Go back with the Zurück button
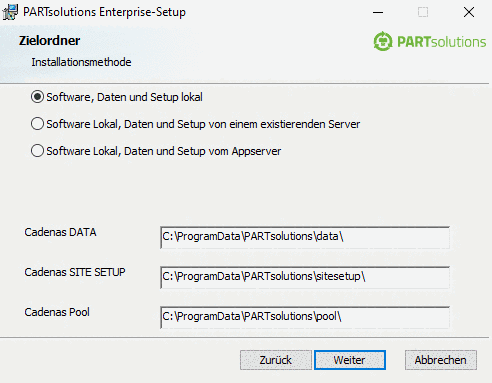492x383 pixels. pyautogui.click(x=276, y=360)
